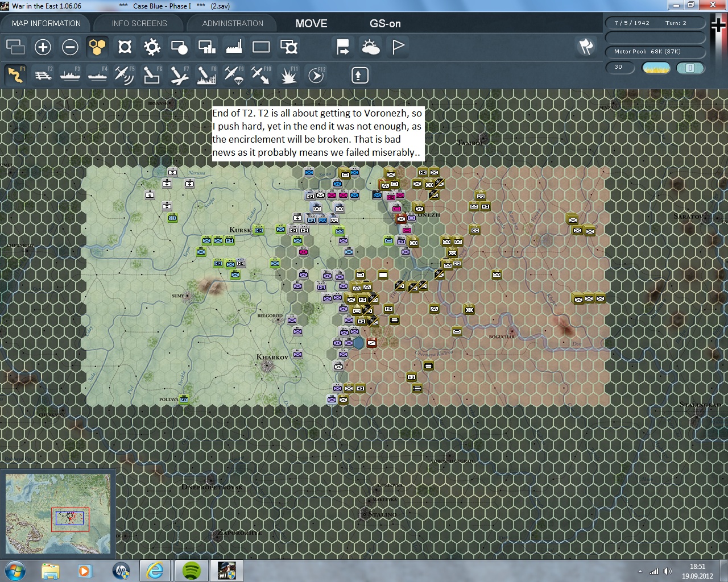Image resolution: width=728 pixels, height=582 pixels.
Task: Select Bomb Airfield mode (F7) icon
Action: tap(179, 75)
